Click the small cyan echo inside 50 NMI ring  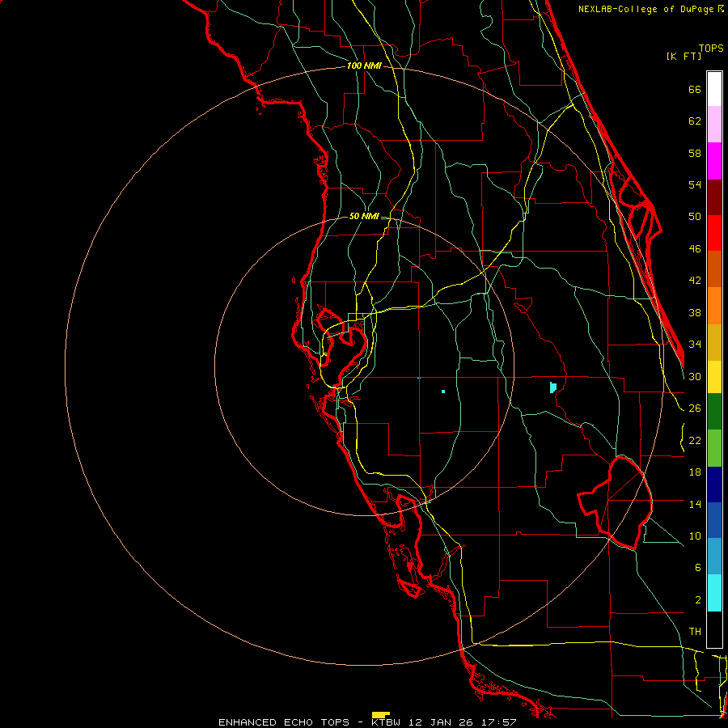[x=443, y=392]
